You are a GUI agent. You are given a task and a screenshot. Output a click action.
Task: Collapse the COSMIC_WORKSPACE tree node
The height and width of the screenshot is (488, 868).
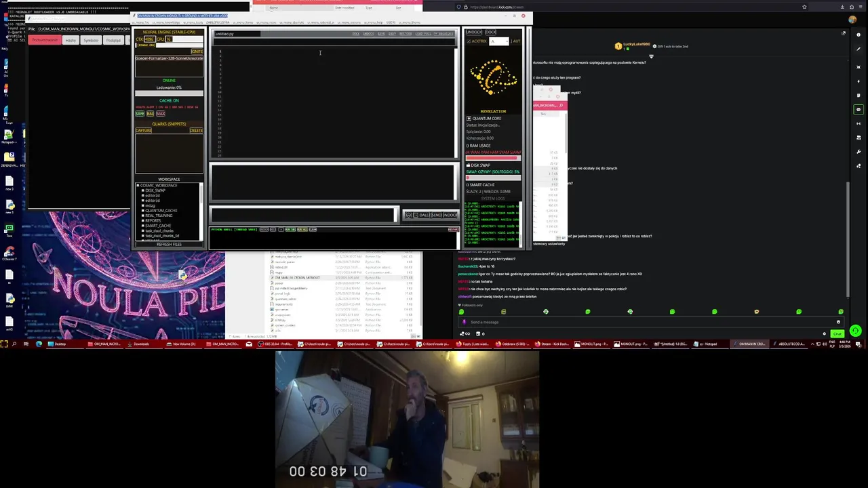click(138, 186)
